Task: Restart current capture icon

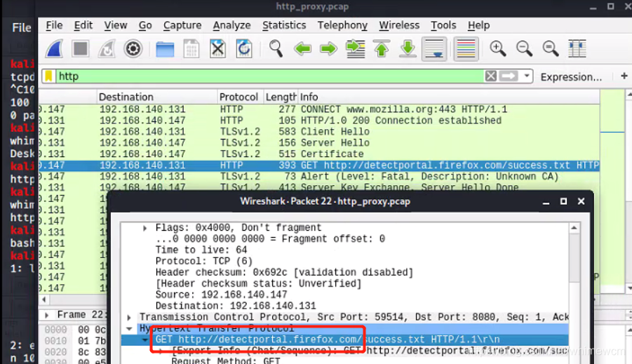Action: pos(107,49)
